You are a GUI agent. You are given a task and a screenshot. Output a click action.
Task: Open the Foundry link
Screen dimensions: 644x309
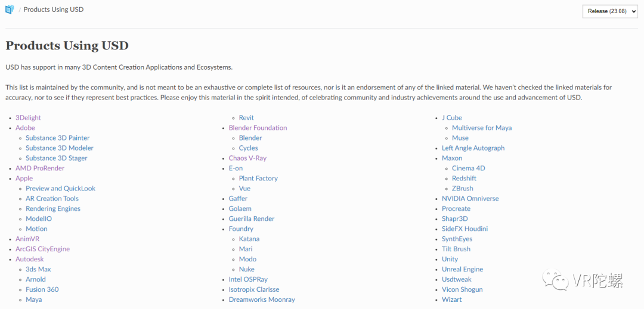click(241, 229)
